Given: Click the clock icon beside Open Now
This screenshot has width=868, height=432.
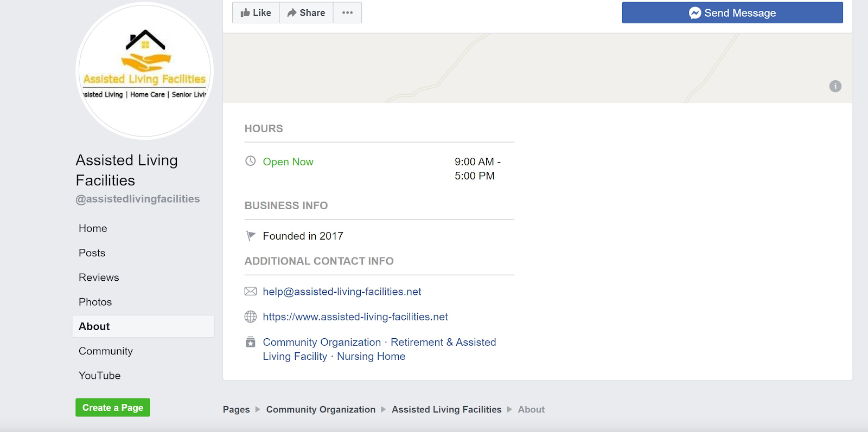Looking at the screenshot, I should point(250,161).
